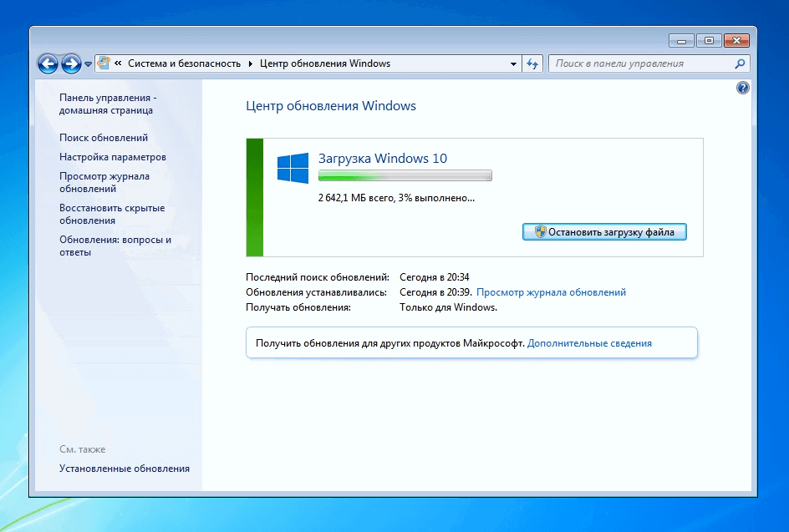
Task: Click the magnifier icon in the search box
Action: pyautogui.click(x=739, y=63)
